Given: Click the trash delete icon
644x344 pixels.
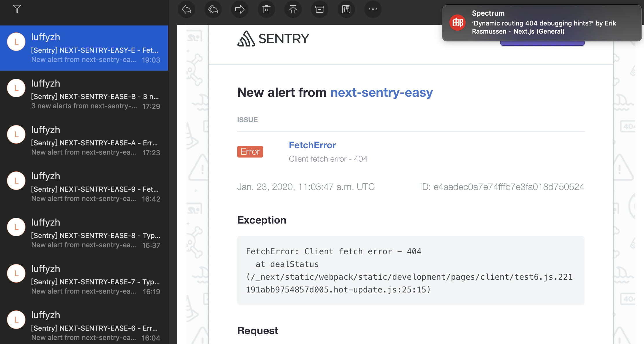Looking at the screenshot, I should [266, 10].
